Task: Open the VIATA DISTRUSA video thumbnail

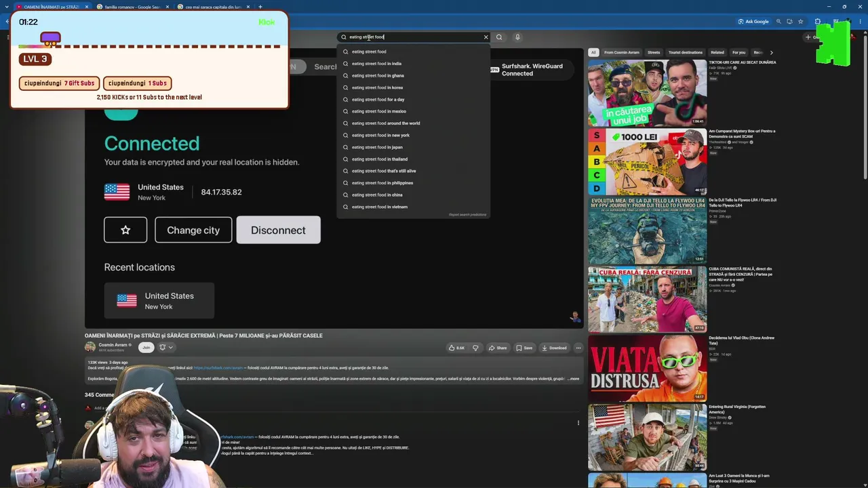Action: click(647, 368)
